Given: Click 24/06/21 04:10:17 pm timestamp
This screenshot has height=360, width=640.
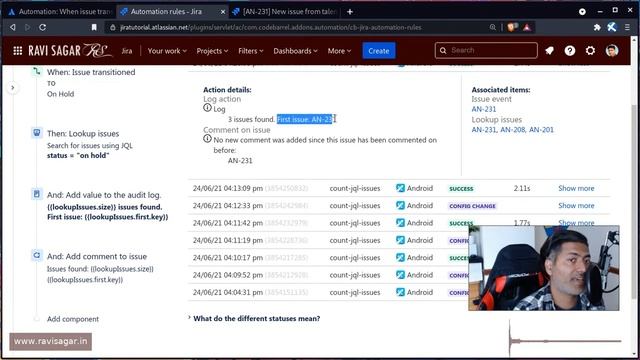Looking at the screenshot, I should click(x=228, y=258).
